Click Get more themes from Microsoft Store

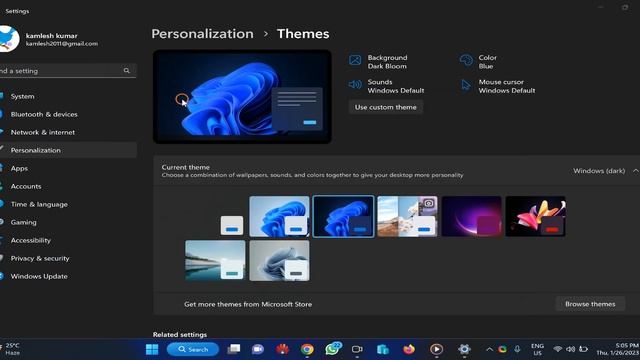tap(248, 304)
